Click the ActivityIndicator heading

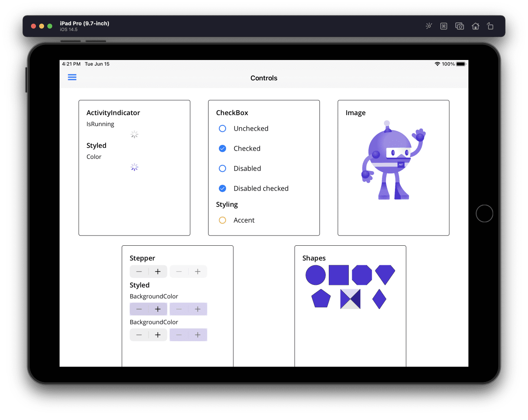[x=113, y=113]
